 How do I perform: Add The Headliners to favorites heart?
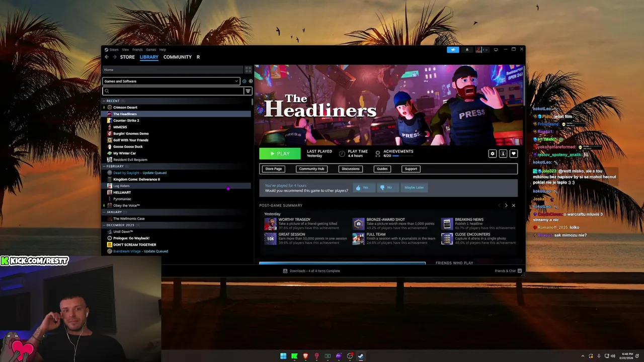[x=513, y=153]
